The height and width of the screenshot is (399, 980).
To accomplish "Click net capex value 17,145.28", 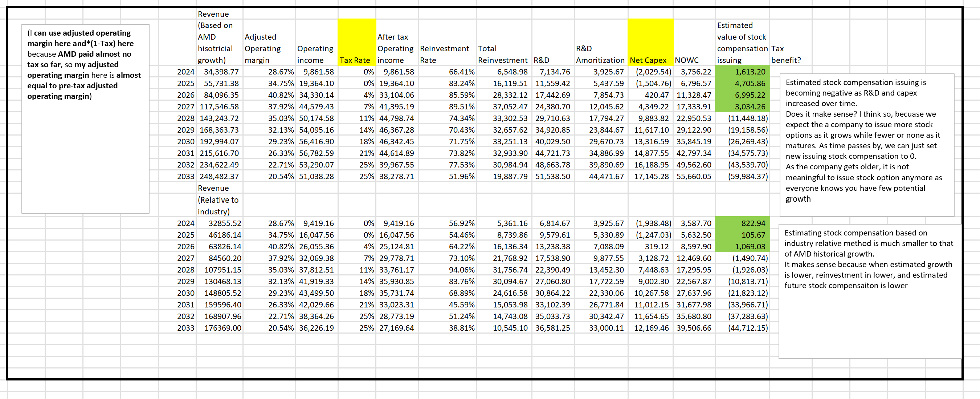I will pyautogui.click(x=650, y=177).
